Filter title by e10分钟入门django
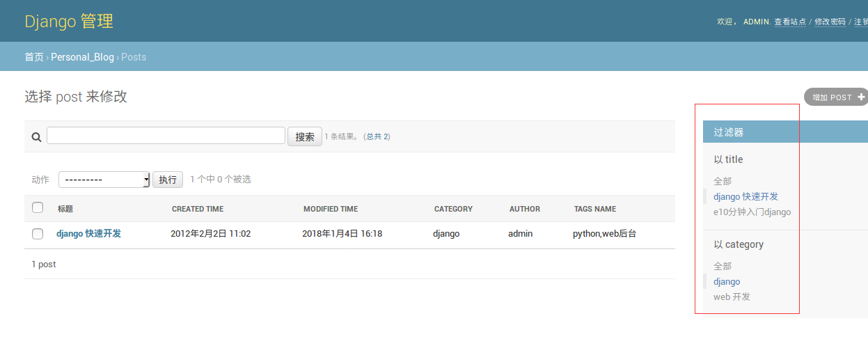This screenshot has width=868, height=339. point(752,212)
